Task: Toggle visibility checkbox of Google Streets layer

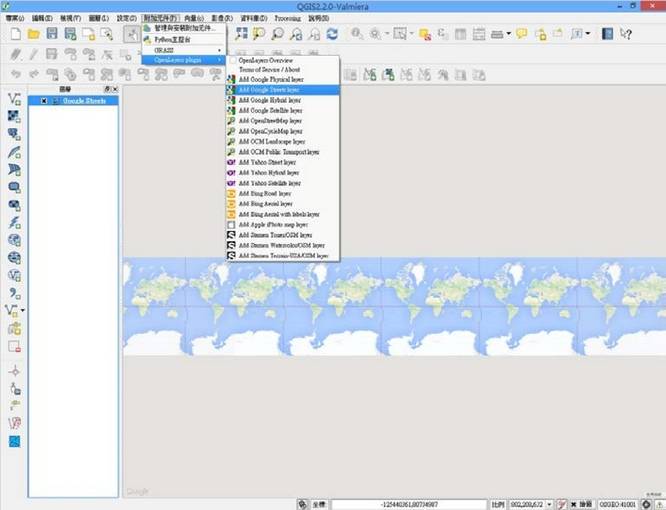Action: tap(44, 101)
